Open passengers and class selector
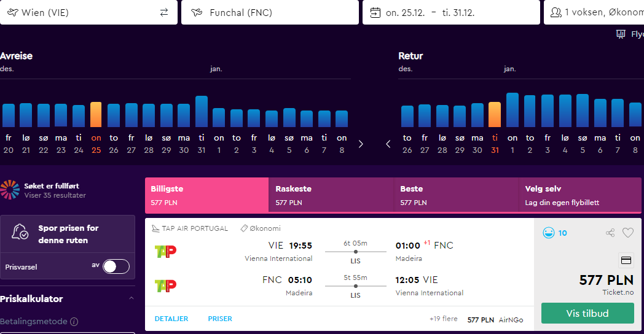The width and height of the screenshot is (644, 334). click(x=594, y=12)
